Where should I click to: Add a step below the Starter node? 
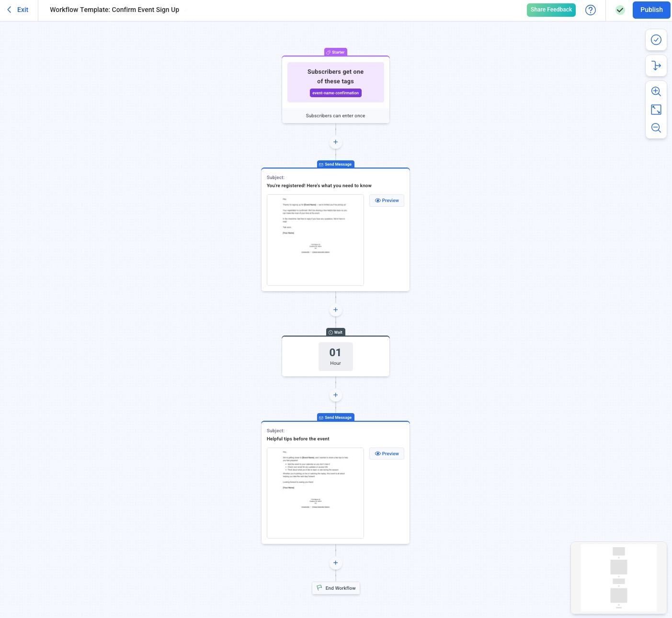(x=335, y=142)
